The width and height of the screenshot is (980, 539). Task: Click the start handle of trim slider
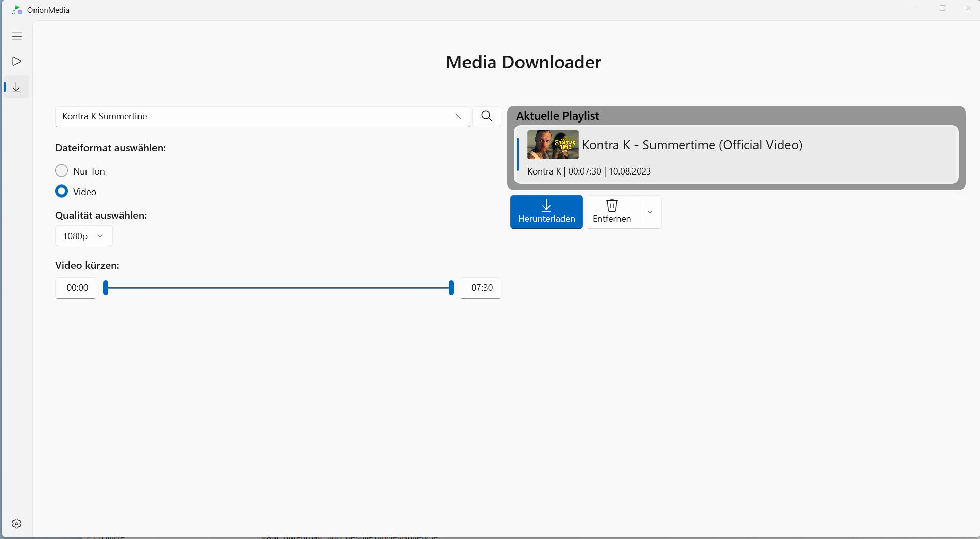click(x=106, y=288)
